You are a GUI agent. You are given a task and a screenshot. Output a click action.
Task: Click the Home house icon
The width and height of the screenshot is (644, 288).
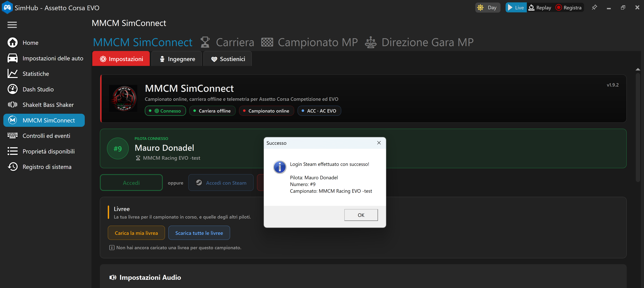[x=12, y=42]
